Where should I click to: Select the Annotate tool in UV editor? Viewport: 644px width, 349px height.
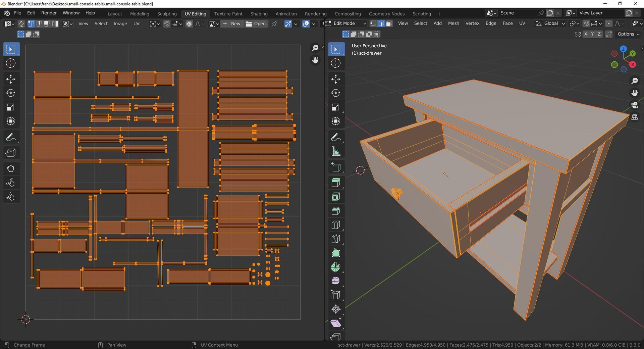[11, 137]
